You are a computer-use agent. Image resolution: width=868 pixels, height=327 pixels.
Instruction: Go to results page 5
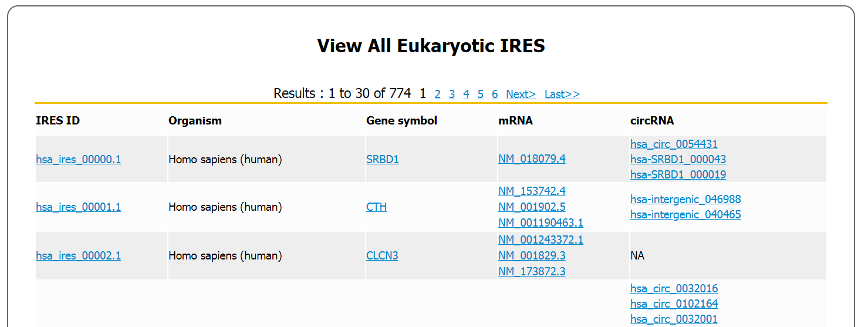481,94
